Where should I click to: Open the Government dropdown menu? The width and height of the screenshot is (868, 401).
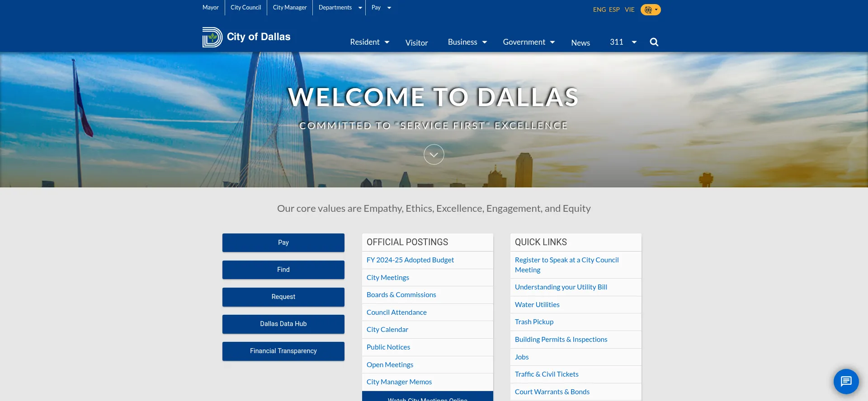pos(528,42)
